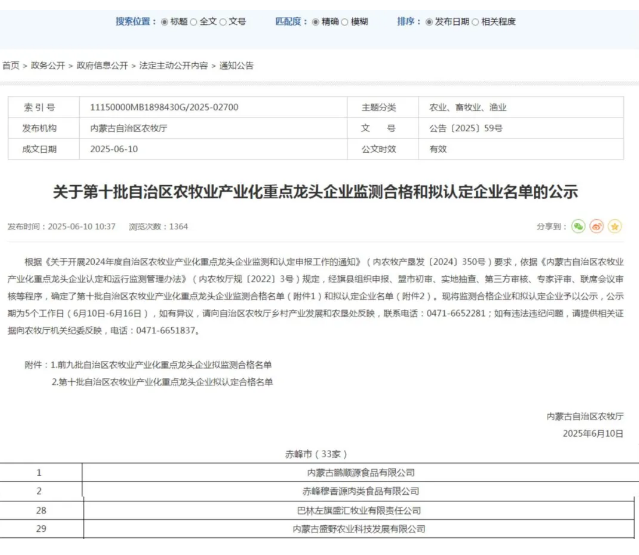Image resolution: width=639 pixels, height=555 pixels.
Task: Open 政务公开 breadcrumb link
Action: tap(48, 66)
